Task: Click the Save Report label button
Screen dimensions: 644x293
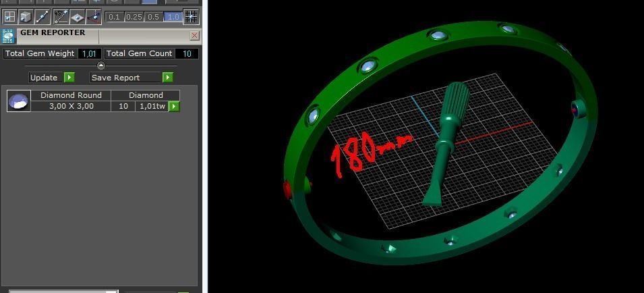Action: [x=125, y=77]
